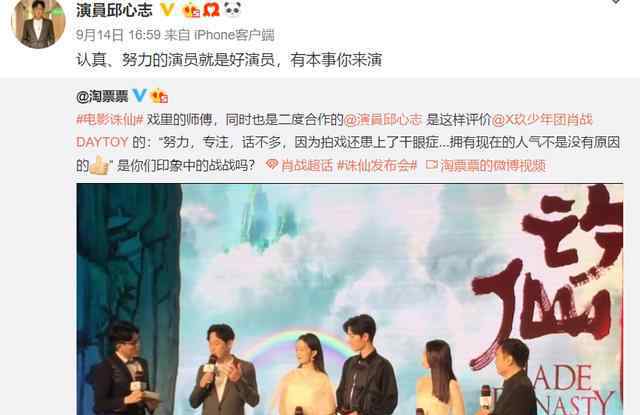Open the #诛仙发布会# hashtag
The width and height of the screenshot is (640, 415).
click(377, 165)
